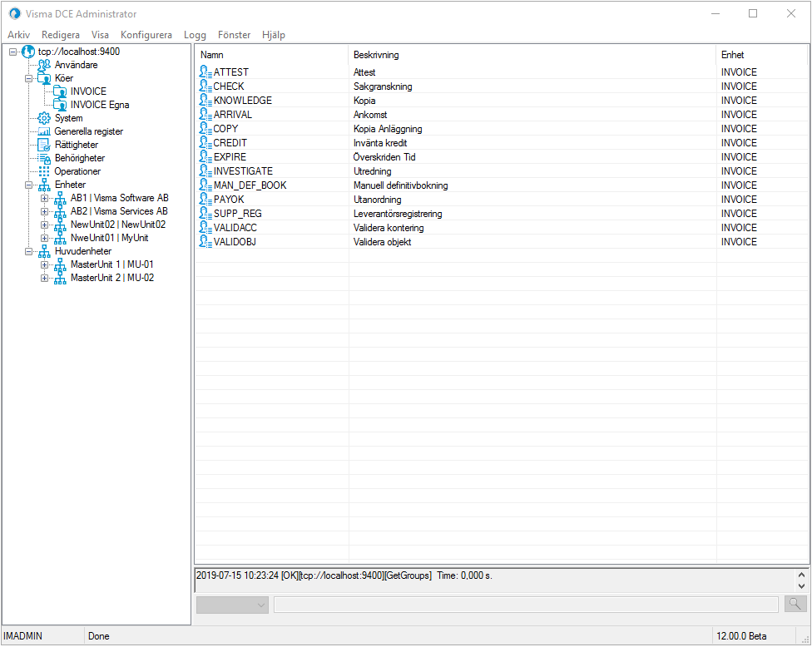Click inside the search input field

coord(524,604)
